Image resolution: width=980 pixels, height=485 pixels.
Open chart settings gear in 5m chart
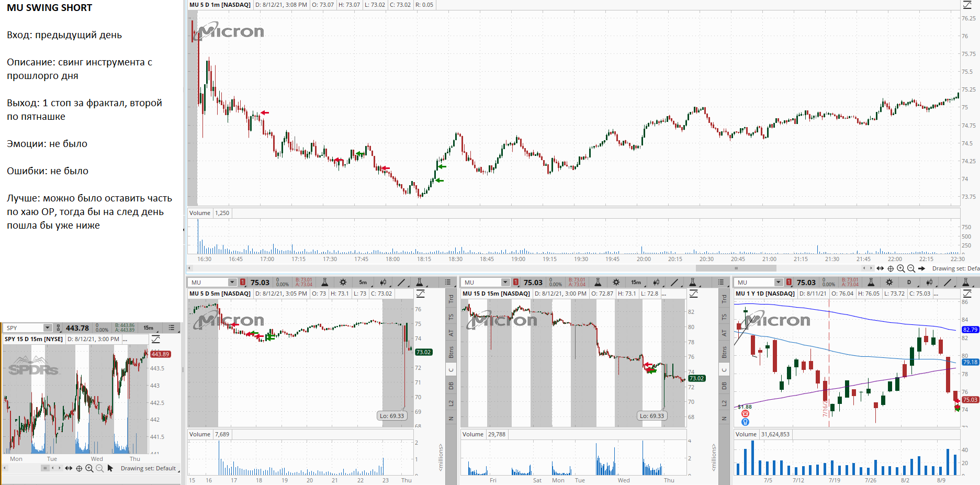click(x=343, y=283)
